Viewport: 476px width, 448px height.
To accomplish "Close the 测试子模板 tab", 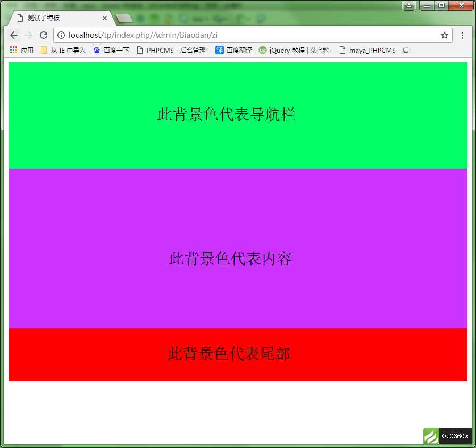I will 105,18.
